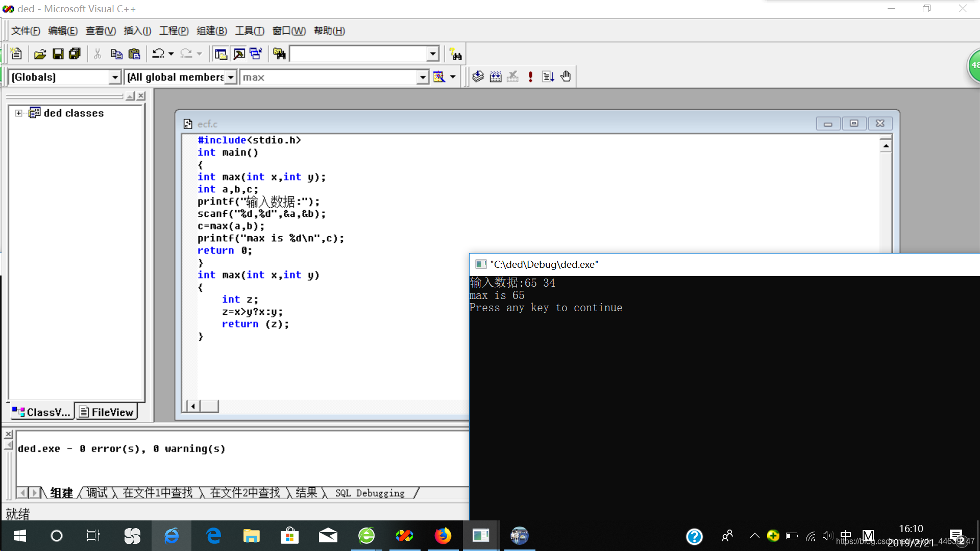Click the WizardBar actions wand icon

click(x=439, y=77)
